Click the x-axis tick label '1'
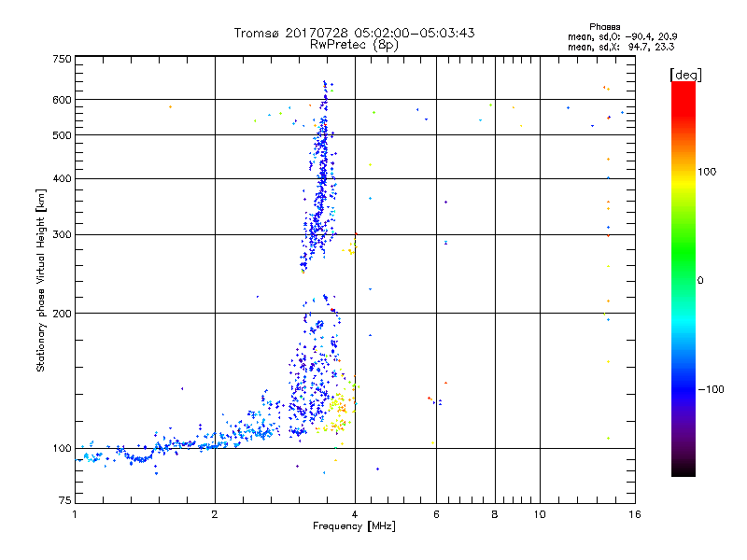 (x=75, y=514)
